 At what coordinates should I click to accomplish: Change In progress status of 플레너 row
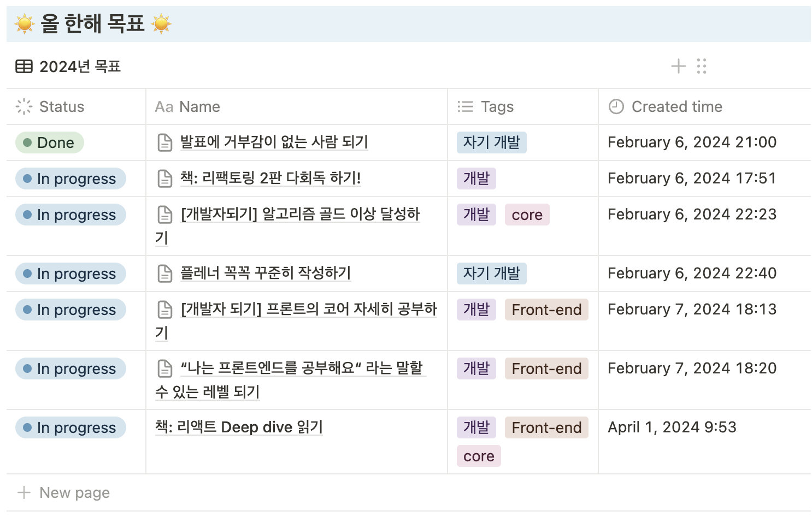pos(70,274)
